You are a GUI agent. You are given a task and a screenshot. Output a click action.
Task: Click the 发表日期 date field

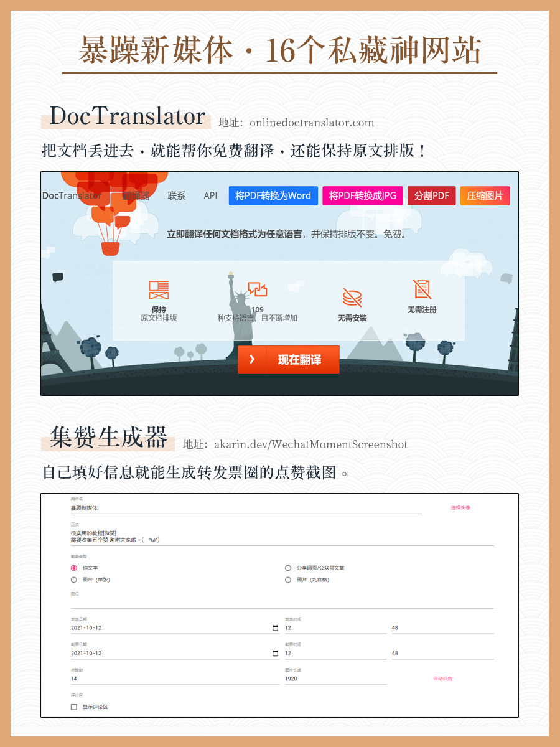coord(175,628)
